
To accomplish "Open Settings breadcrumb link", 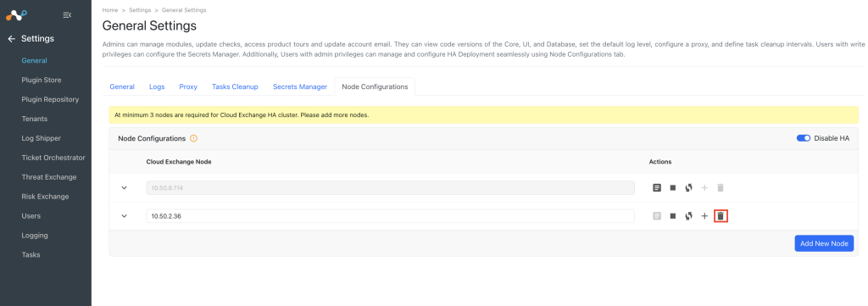I will point(140,10).
